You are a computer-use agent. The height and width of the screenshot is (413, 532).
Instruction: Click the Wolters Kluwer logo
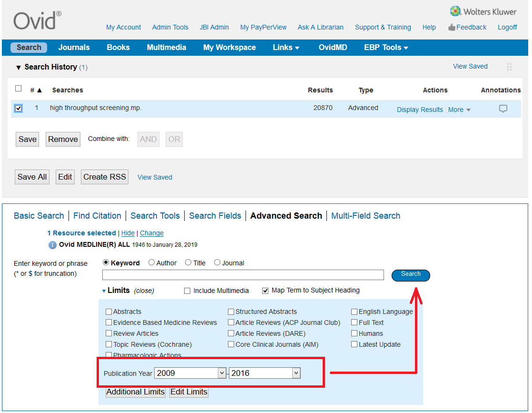point(483,11)
